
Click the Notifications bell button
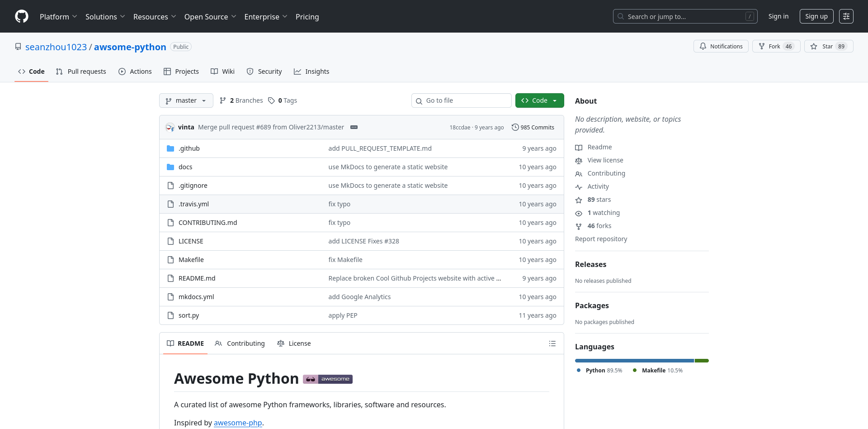tap(721, 46)
